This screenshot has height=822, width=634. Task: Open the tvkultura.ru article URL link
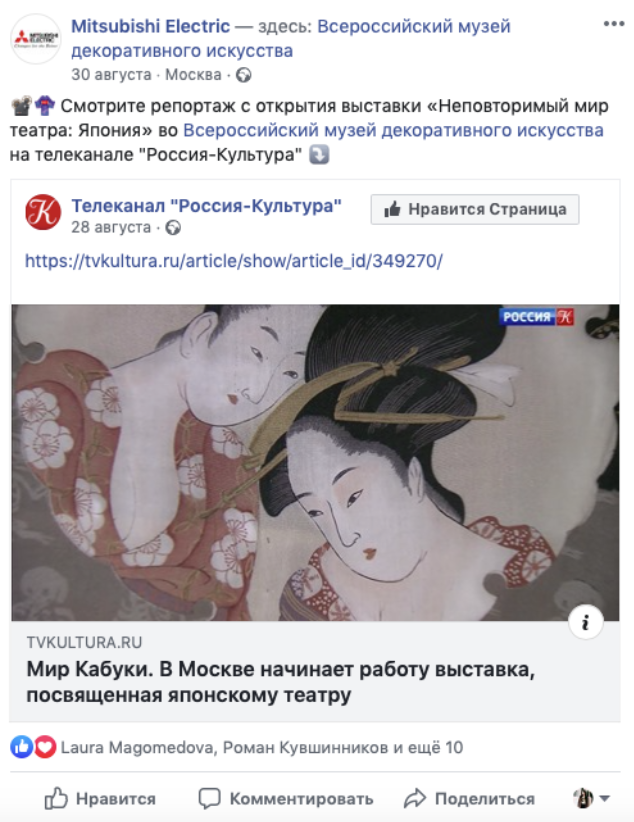[234, 261]
